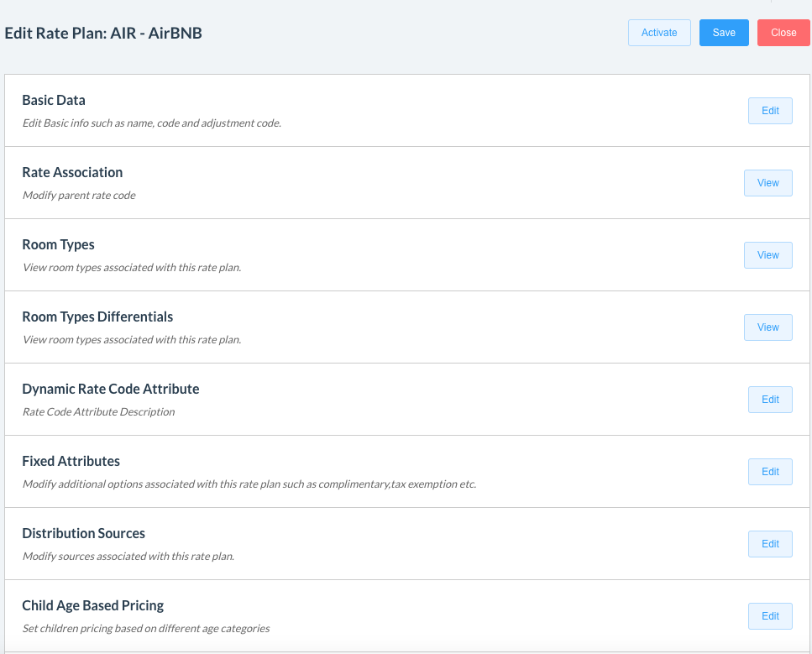Image resolution: width=812 pixels, height=654 pixels.
Task: Select the Distribution Sources heading
Action: tap(83, 534)
